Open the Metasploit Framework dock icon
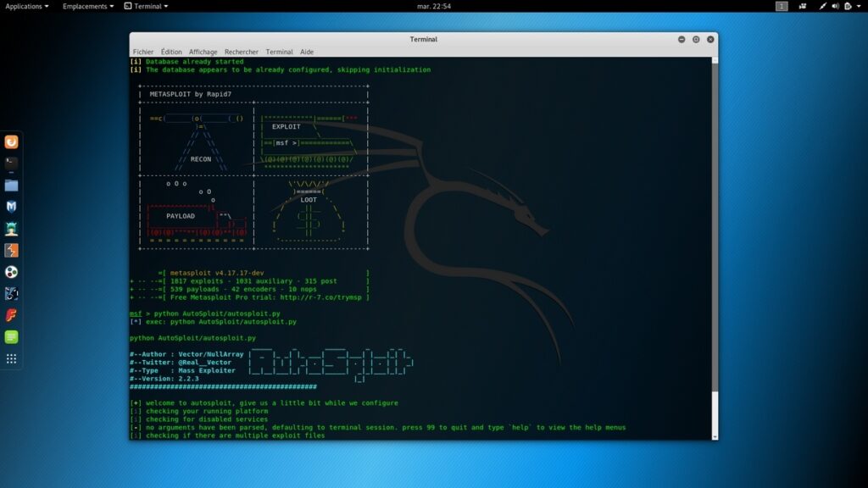868x488 pixels. pos(11,206)
